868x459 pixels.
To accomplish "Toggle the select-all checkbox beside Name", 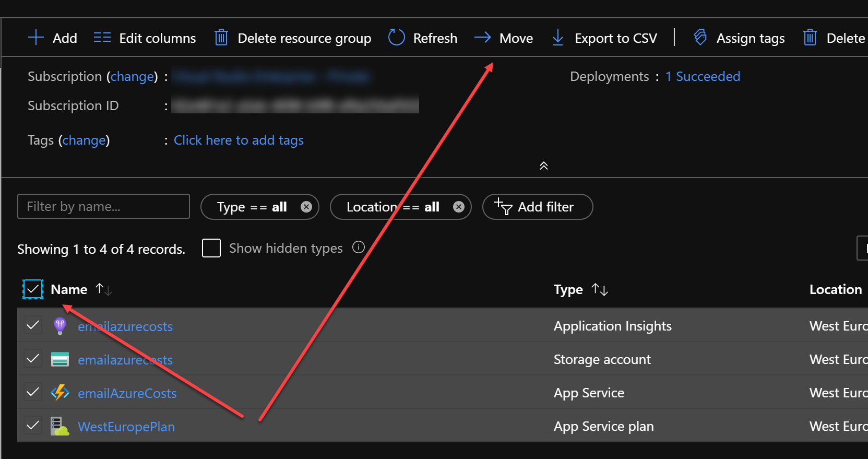I will coord(33,289).
